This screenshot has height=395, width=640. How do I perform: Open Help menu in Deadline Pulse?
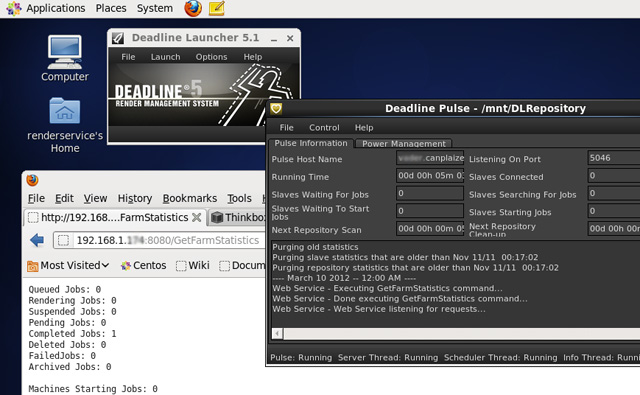(364, 128)
